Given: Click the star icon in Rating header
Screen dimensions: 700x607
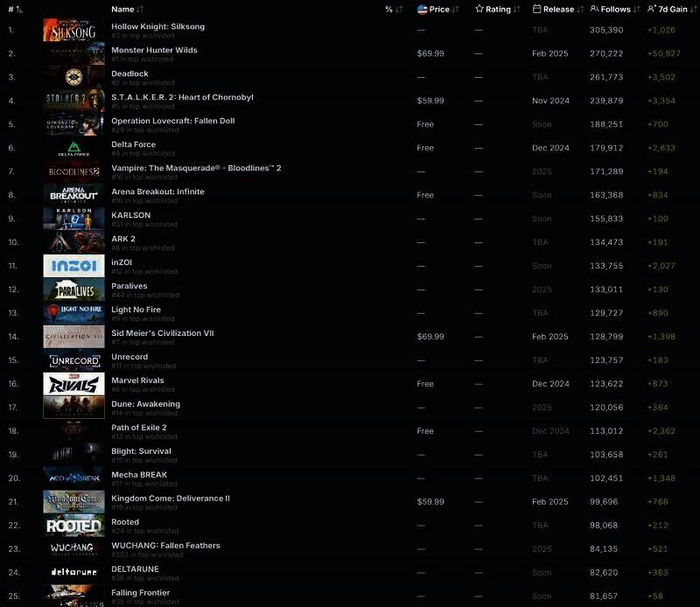Looking at the screenshot, I should (x=479, y=9).
